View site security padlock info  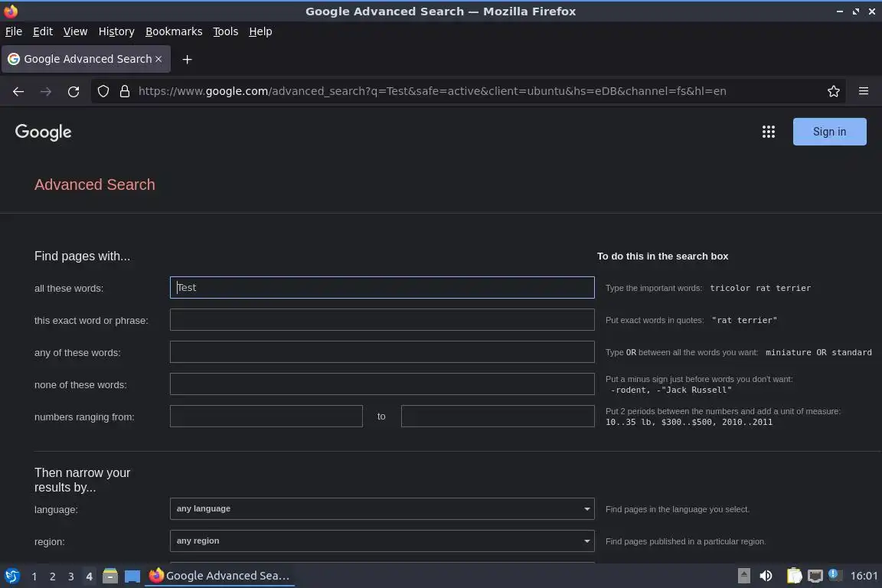coord(125,91)
